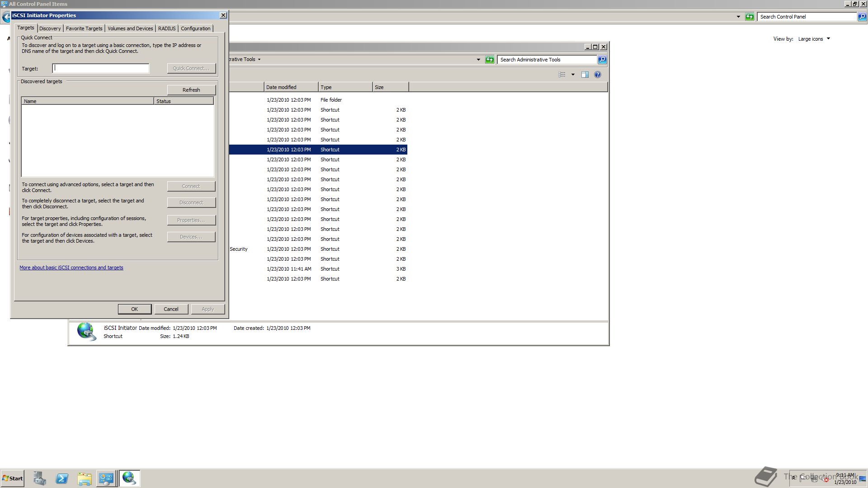
Task: Switch to the Targets tab
Action: (x=26, y=28)
